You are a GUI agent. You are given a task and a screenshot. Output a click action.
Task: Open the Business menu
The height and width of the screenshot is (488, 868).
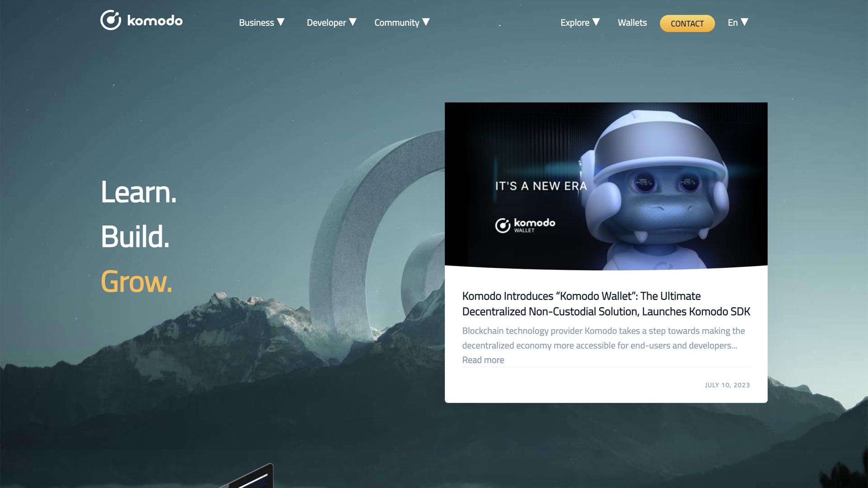256,23
